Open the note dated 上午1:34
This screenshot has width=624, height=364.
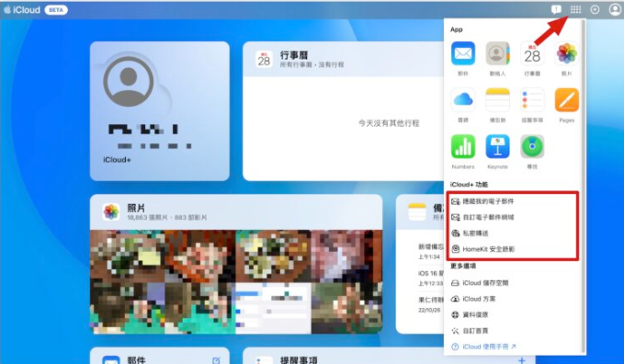point(431,252)
